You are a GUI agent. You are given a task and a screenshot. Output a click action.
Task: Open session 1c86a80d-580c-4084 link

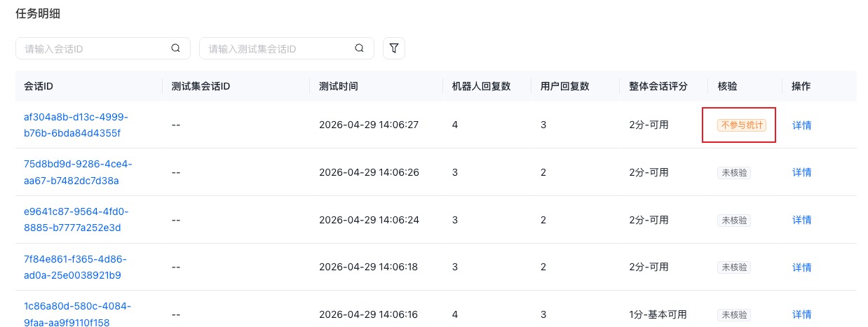click(x=77, y=314)
